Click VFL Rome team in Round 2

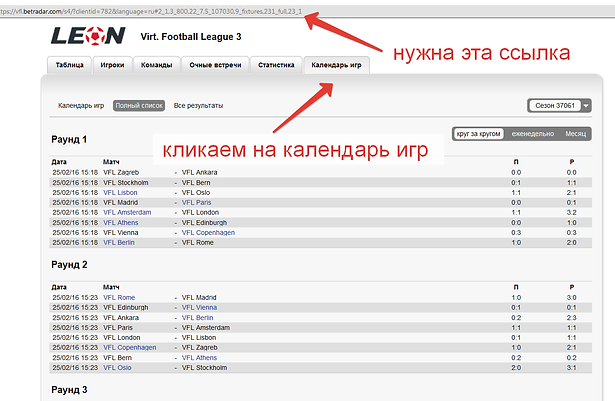[x=119, y=297]
